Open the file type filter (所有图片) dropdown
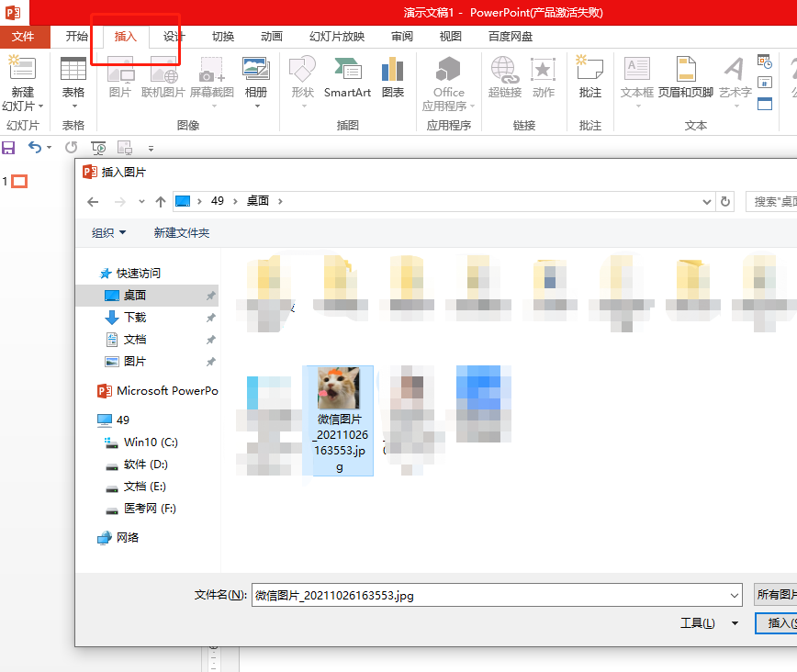The height and width of the screenshot is (672, 797). (x=775, y=595)
